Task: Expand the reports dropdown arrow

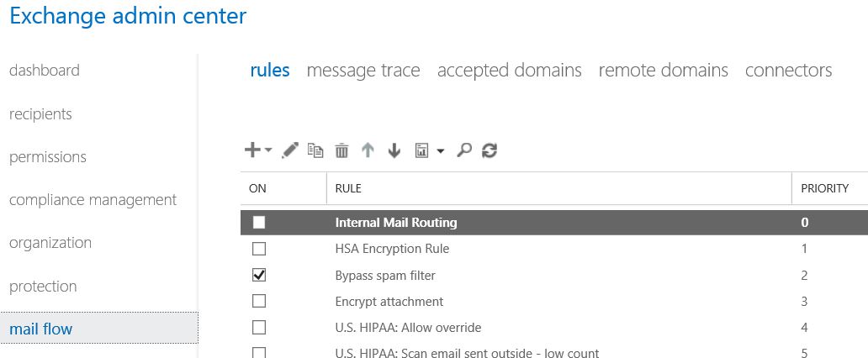Action: click(x=441, y=150)
